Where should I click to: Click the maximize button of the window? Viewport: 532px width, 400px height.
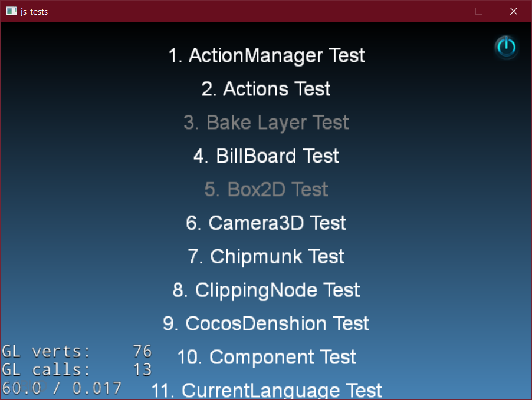[x=478, y=11]
